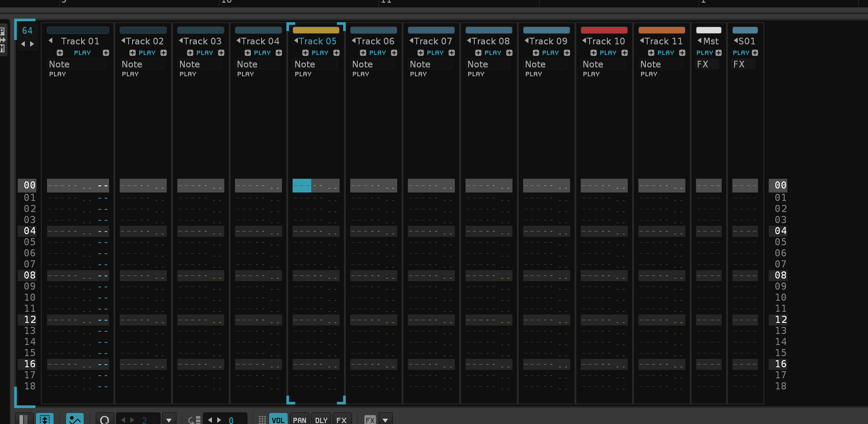Click the quantize Q icon

(x=105, y=420)
